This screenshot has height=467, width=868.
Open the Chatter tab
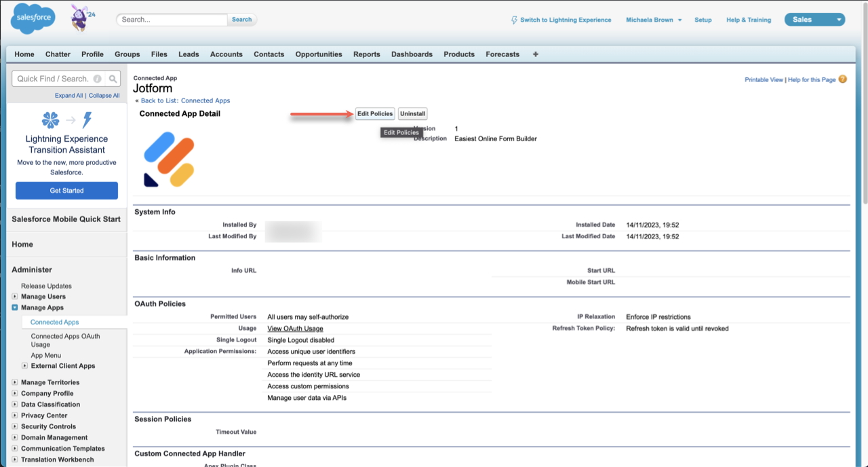click(x=58, y=54)
